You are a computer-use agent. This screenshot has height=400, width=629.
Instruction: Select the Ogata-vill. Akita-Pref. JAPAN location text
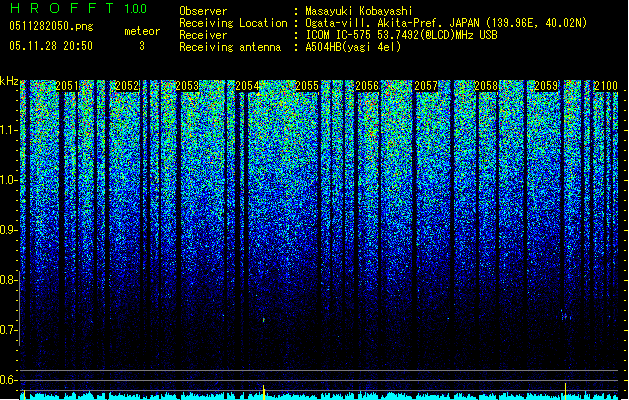point(446,23)
